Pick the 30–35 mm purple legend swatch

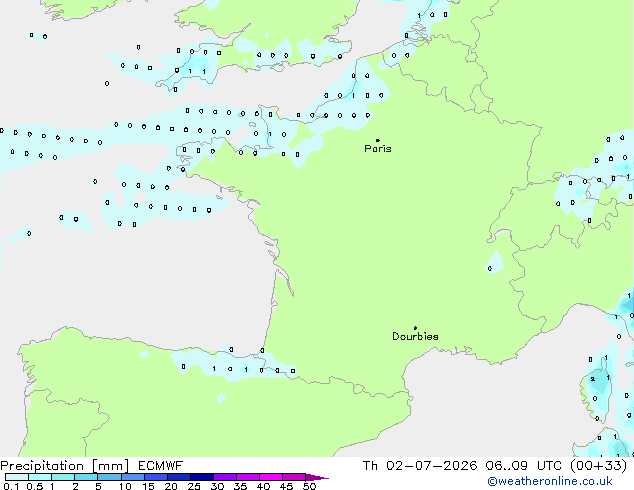224,477
